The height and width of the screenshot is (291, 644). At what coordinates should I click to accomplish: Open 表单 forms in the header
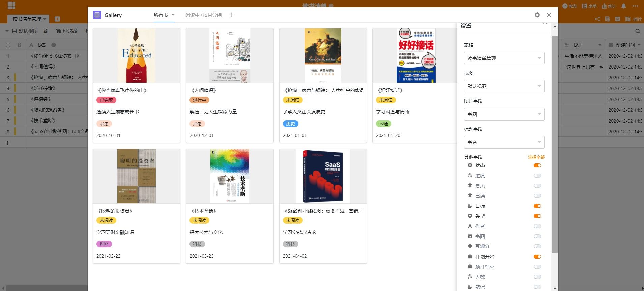(x=589, y=6)
